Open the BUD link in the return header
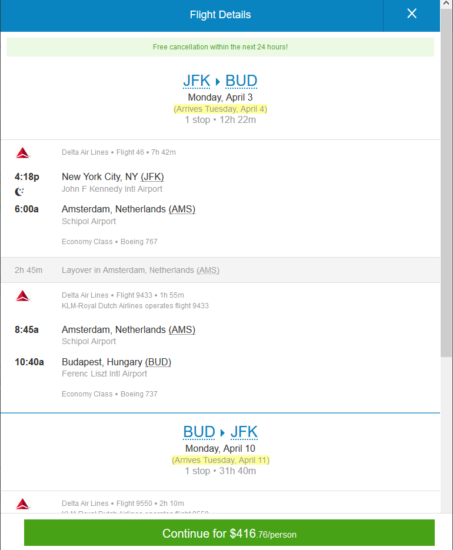Viewport: 453px width, 550px height. pyautogui.click(x=199, y=432)
